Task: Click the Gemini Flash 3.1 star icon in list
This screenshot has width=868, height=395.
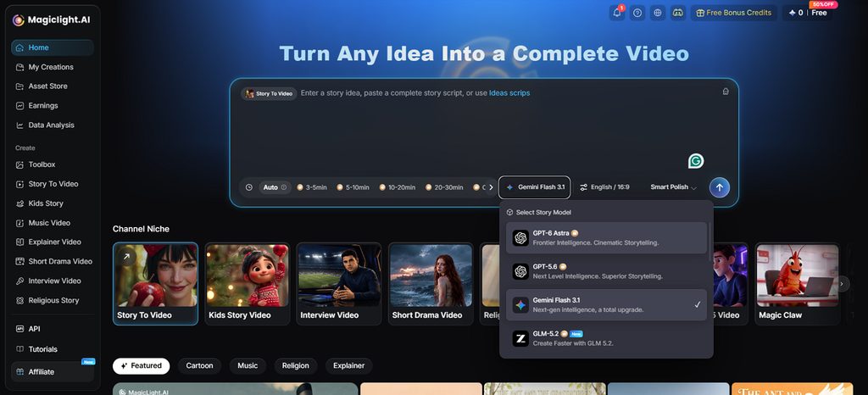Action: [x=520, y=305]
